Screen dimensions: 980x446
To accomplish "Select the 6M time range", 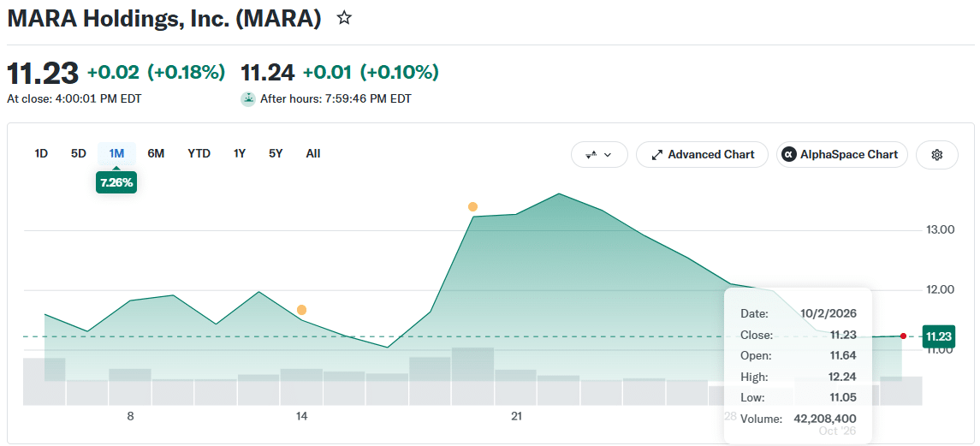I will 156,153.
